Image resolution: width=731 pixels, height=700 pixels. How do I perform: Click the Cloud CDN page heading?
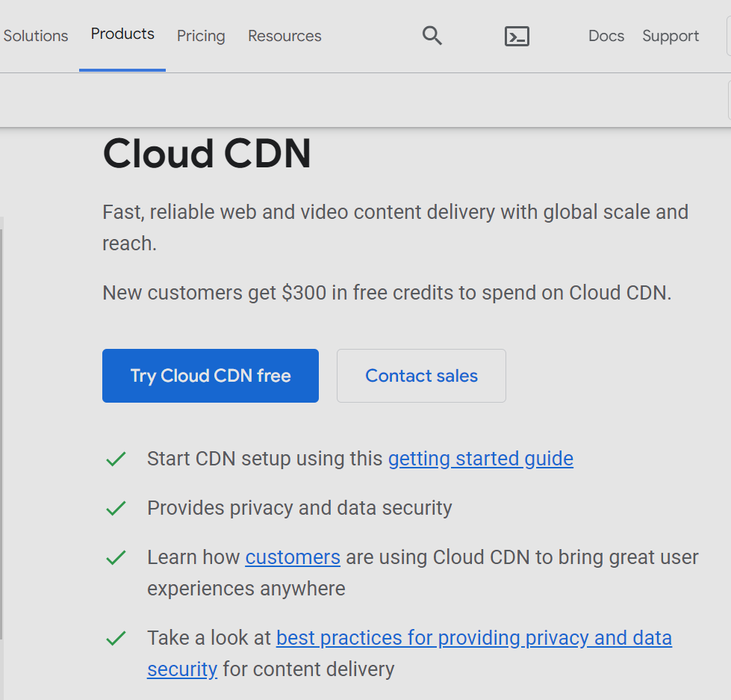pyautogui.click(x=207, y=153)
